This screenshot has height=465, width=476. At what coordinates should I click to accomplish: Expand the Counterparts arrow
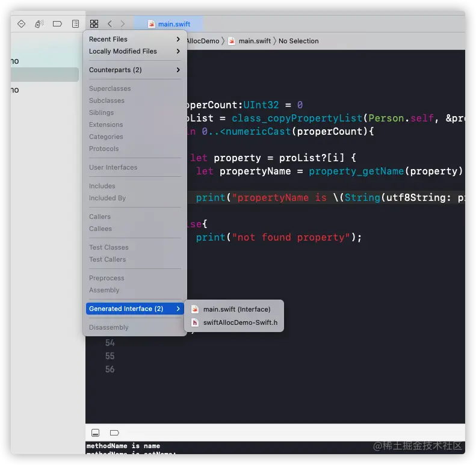pyautogui.click(x=178, y=70)
